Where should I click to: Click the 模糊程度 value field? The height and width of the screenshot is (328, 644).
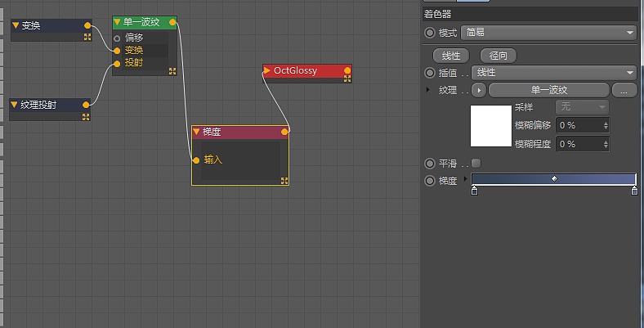579,144
